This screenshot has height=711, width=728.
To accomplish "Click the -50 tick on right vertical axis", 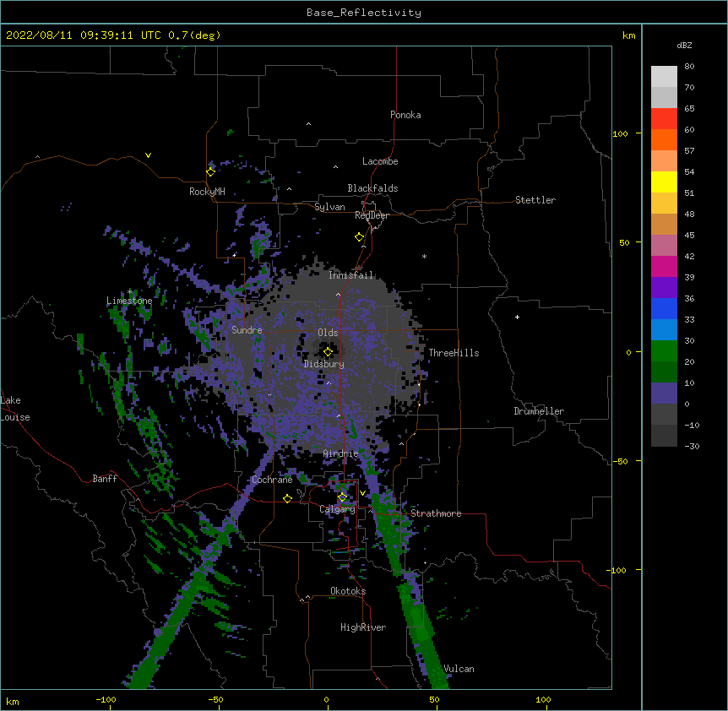I will (620, 461).
